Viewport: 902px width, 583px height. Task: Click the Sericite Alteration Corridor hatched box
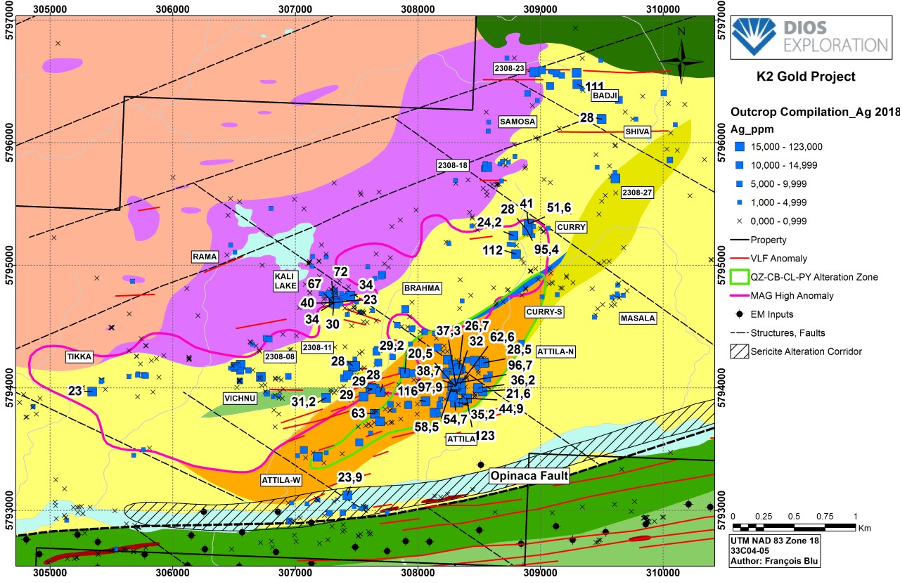(743, 351)
